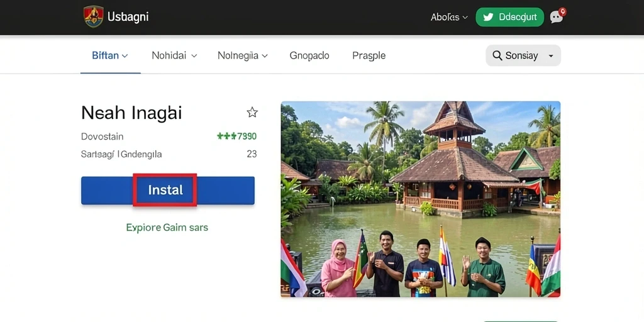Screen dimensions: 644x322
Task: Open the Sonsiay search dropdown arrow
Action: pyautogui.click(x=551, y=56)
